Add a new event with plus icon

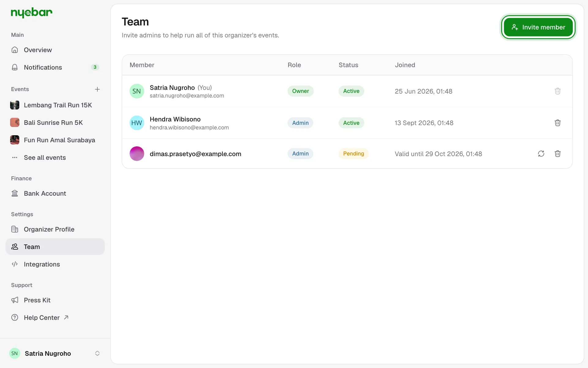(x=97, y=89)
